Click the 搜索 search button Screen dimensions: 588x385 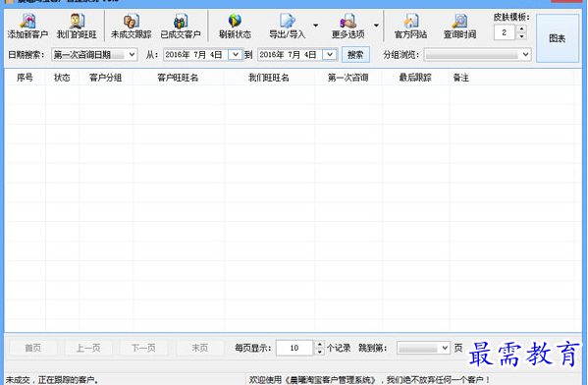click(x=355, y=55)
